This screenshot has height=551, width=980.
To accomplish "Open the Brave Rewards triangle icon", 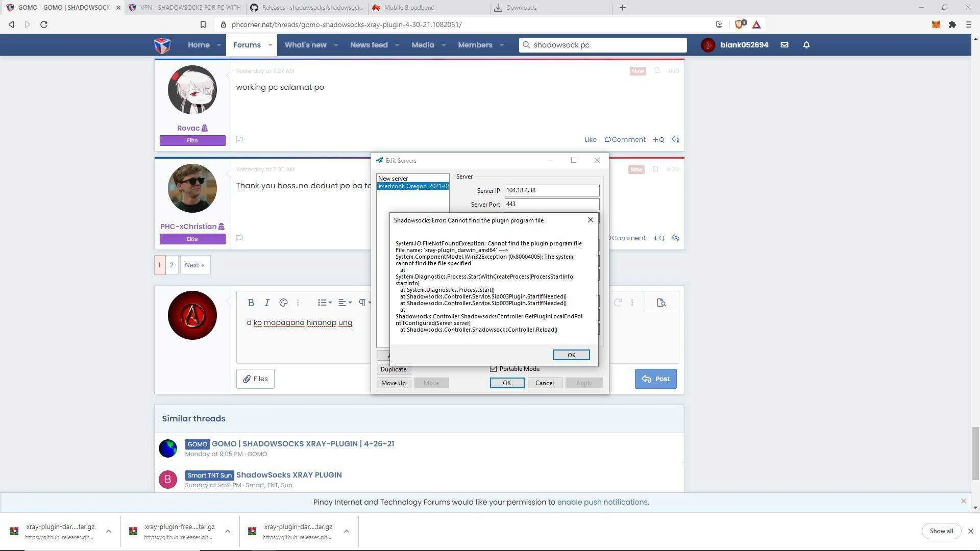I will [756, 24].
